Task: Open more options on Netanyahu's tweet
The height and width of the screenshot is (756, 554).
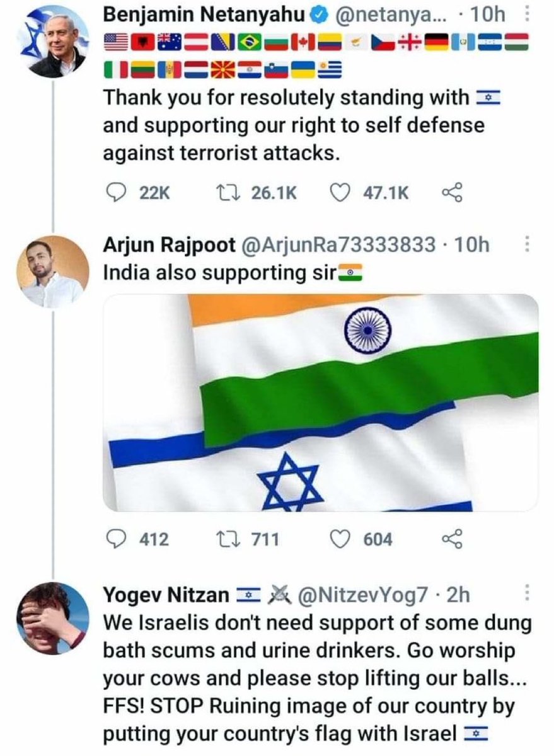Action: [528, 14]
